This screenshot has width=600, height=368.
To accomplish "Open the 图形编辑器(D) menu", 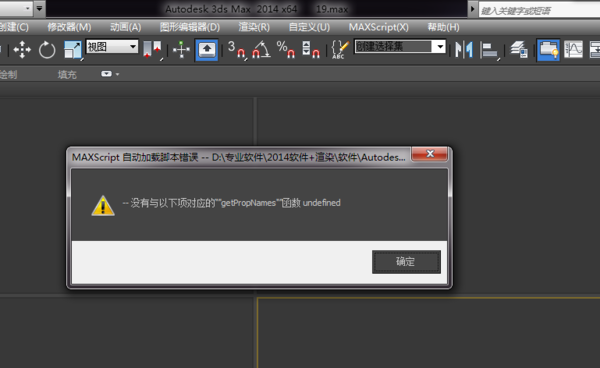I will [190, 27].
